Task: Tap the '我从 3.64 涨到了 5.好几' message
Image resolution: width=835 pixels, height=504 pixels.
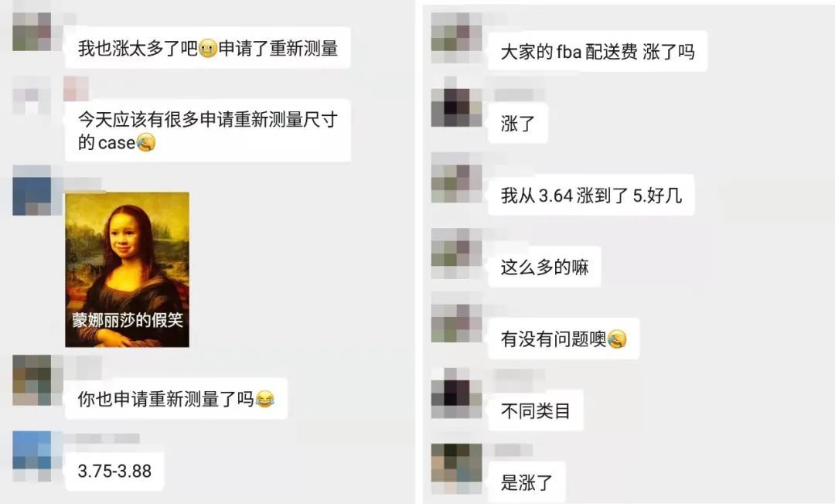Action: point(591,195)
